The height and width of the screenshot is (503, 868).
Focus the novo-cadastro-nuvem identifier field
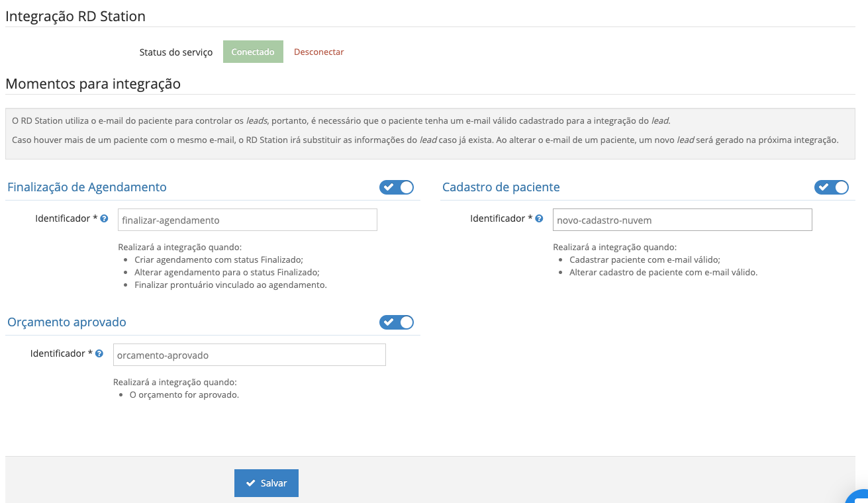(683, 220)
